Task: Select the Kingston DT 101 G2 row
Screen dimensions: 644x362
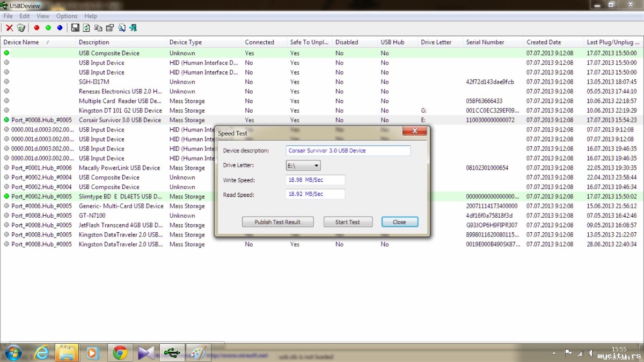Action: point(322,110)
